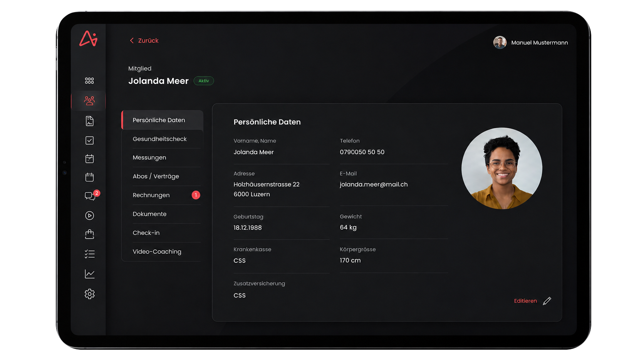Open the calendar with checkmark icon
644x362 pixels.
(89, 158)
